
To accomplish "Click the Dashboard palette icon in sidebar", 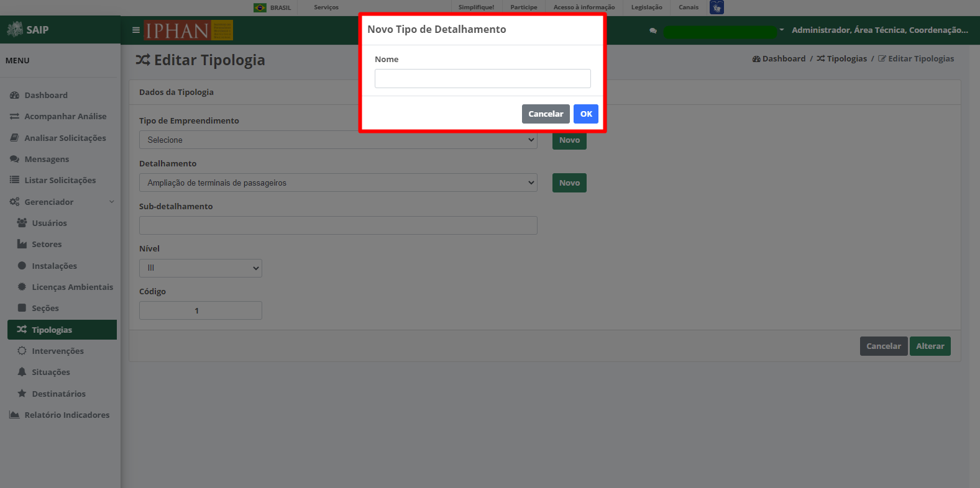I will 14,95.
